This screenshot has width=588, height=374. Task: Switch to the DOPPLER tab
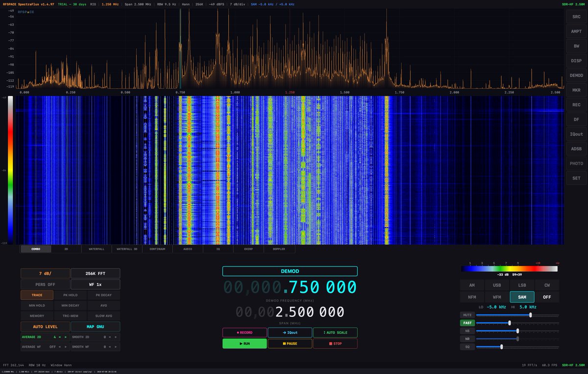[x=279, y=249]
